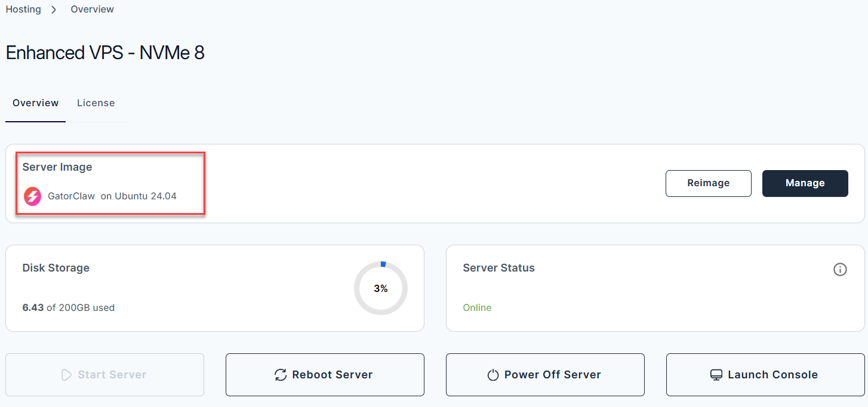Screen dimensions: 868x407
Task: Click the Online status text
Action: pos(478,308)
